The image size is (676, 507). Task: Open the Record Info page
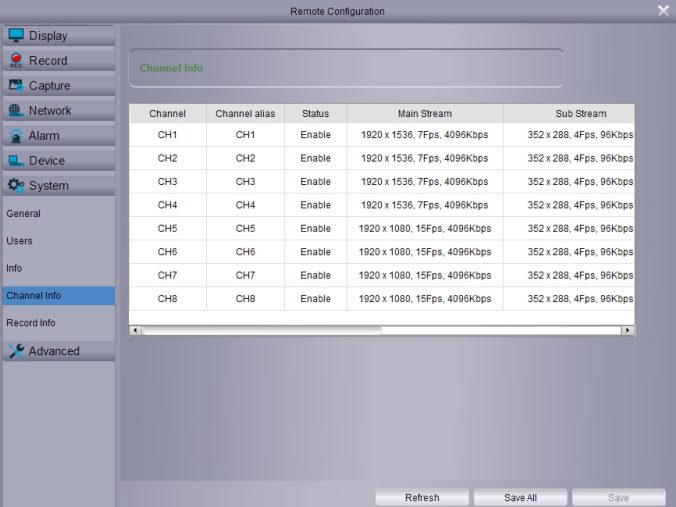pos(31,323)
